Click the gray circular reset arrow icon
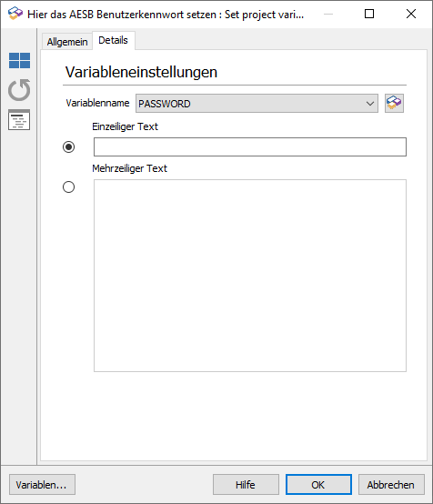The image size is (433, 504). [x=19, y=90]
